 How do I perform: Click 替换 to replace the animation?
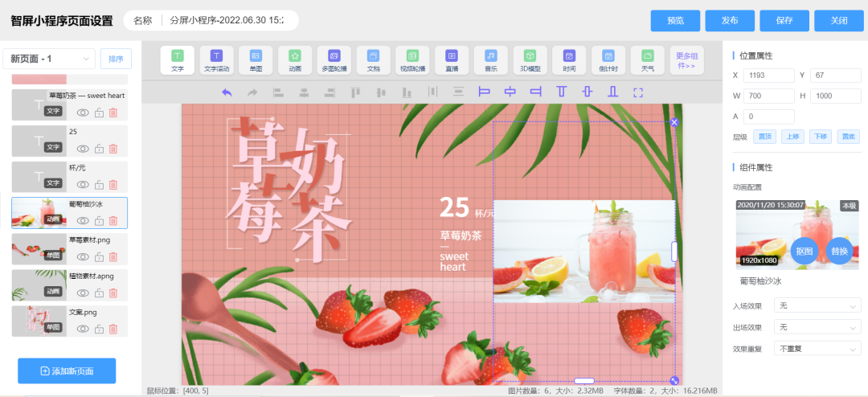pos(840,251)
